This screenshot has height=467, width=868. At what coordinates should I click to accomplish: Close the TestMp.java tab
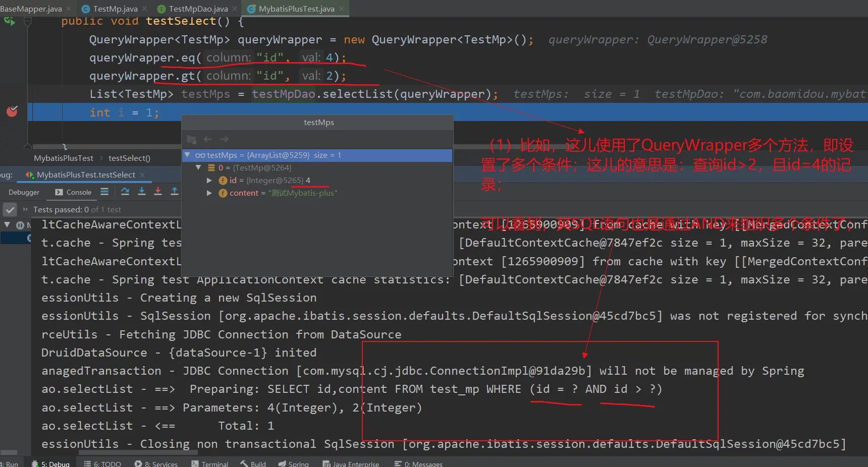(x=145, y=9)
